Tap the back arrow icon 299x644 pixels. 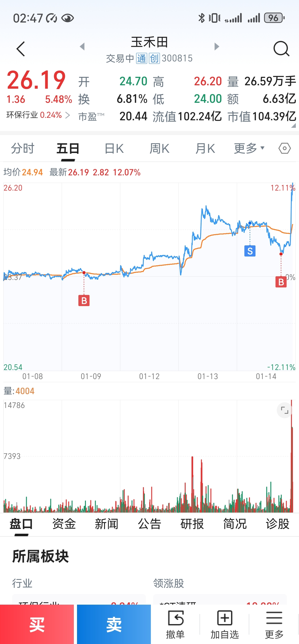pyautogui.click(x=21, y=49)
